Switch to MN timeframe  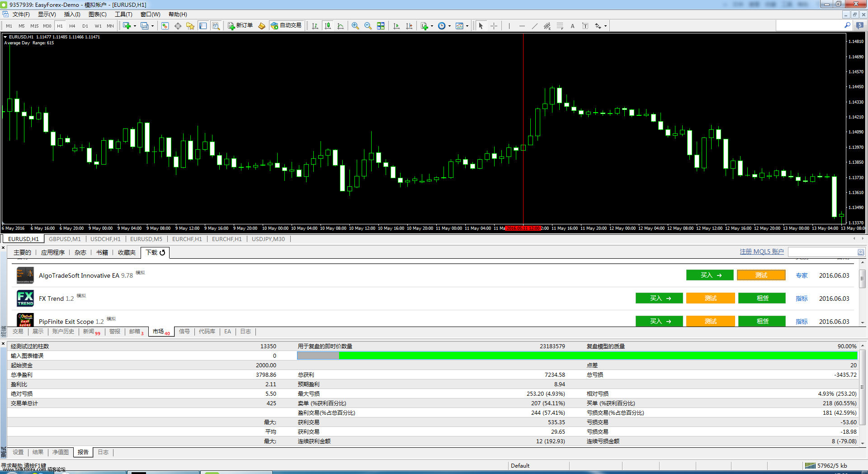pyautogui.click(x=110, y=26)
